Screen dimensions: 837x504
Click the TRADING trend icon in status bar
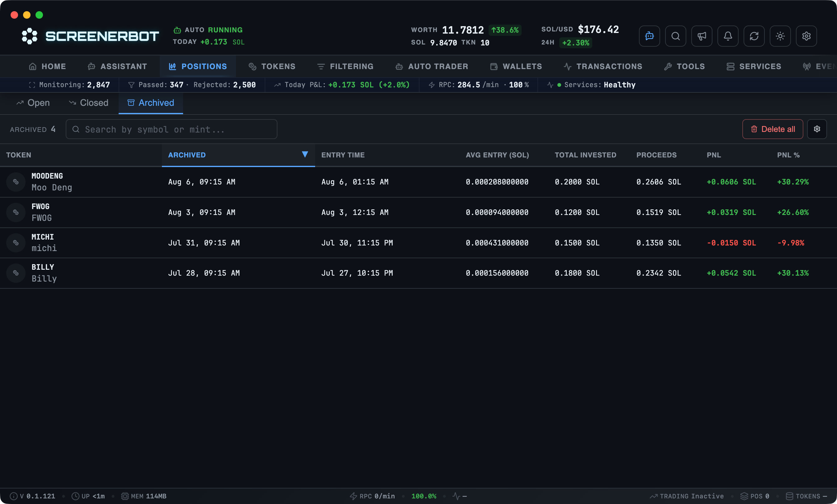pyautogui.click(x=654, y=496)
